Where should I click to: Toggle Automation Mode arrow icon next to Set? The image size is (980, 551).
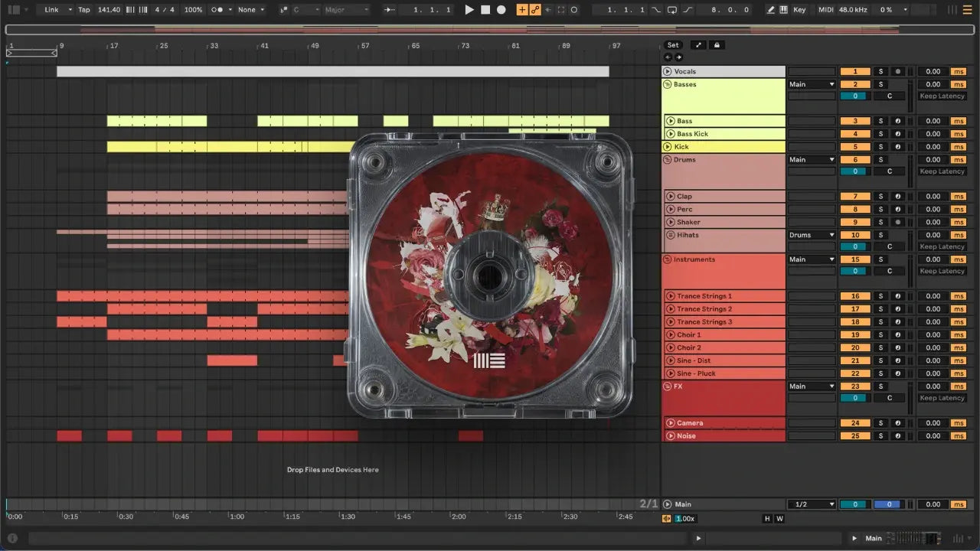(x=699, y=45)
